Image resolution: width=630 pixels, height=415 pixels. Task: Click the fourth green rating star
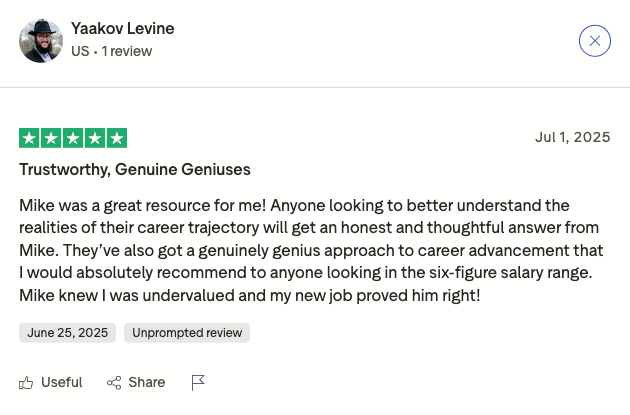click(95, 138)
